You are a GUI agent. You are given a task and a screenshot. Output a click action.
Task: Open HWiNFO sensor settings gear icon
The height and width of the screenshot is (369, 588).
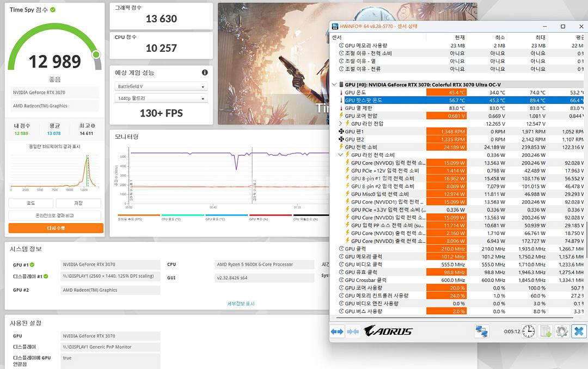tap(562, 331)
